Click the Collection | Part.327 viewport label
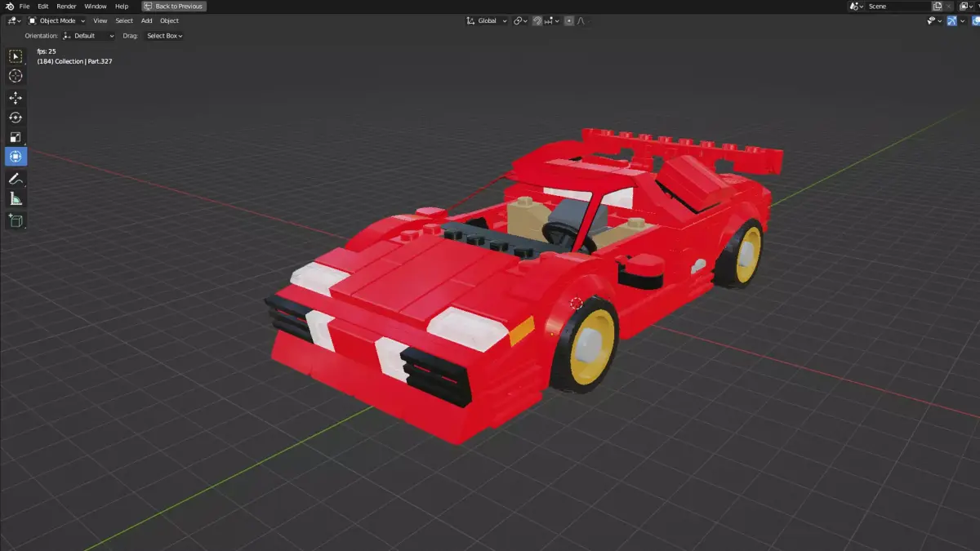Image resolution: width=980 pixels, height=551 pixels. click(74, 61)
